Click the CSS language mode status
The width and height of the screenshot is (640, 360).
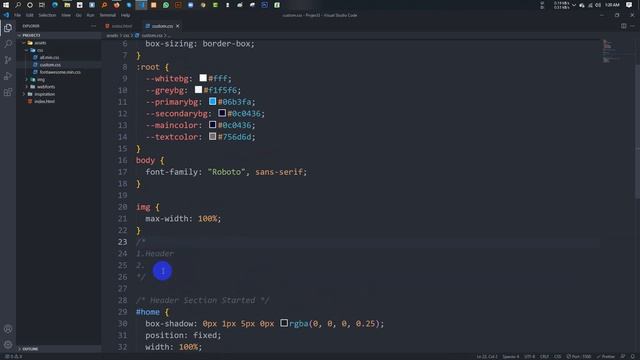(558, 356)
